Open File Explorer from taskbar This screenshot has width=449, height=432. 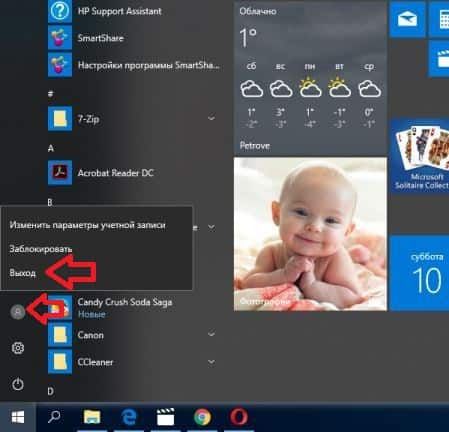pyautogui.click(x=92, y=417)
